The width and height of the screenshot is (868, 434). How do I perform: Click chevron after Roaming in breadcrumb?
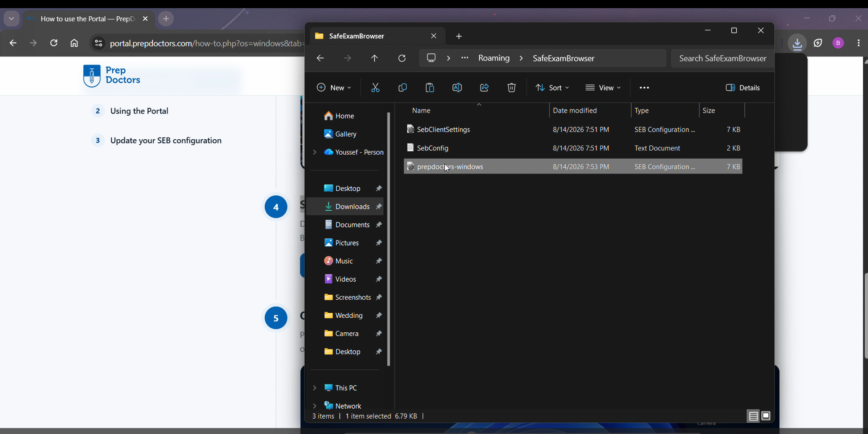pyautogui.click(x=521, y=58)
